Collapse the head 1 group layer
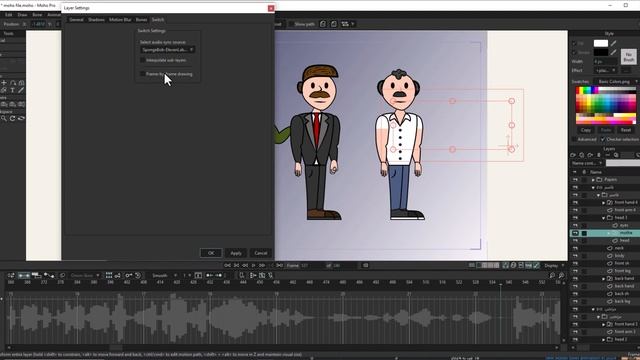 pyautogui.click(x=604, y=218)
